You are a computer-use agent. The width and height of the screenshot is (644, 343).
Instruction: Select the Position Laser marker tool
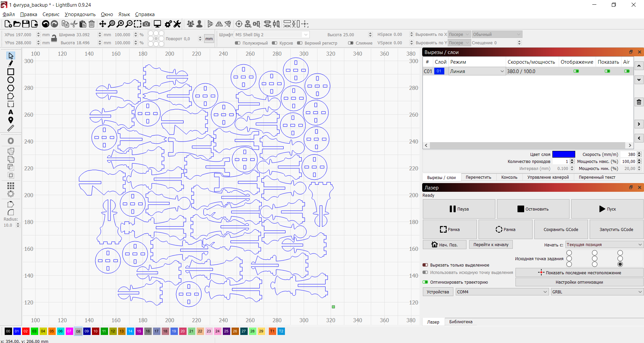(x=11, y=120)
